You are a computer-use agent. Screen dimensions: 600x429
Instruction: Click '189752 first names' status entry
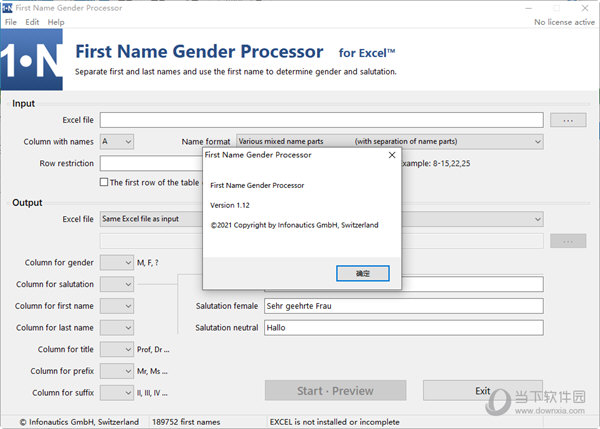click(x=186, y=422)
